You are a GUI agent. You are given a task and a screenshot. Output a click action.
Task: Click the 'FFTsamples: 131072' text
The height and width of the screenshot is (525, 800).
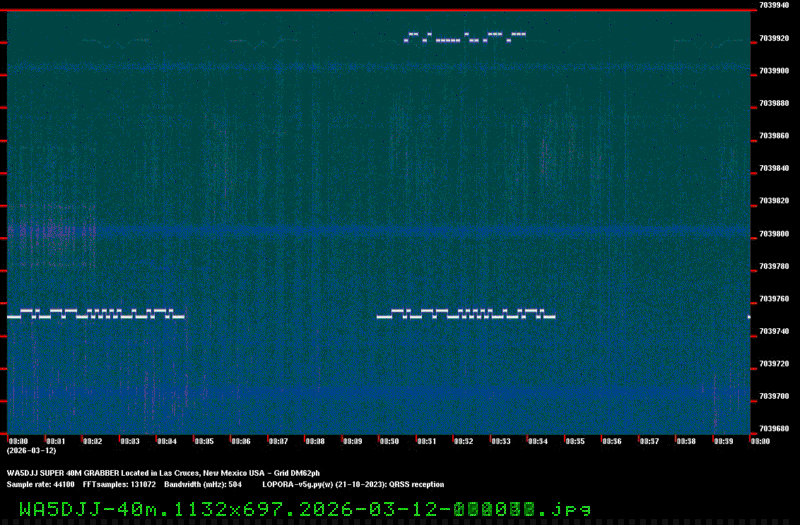pos(119,485)
